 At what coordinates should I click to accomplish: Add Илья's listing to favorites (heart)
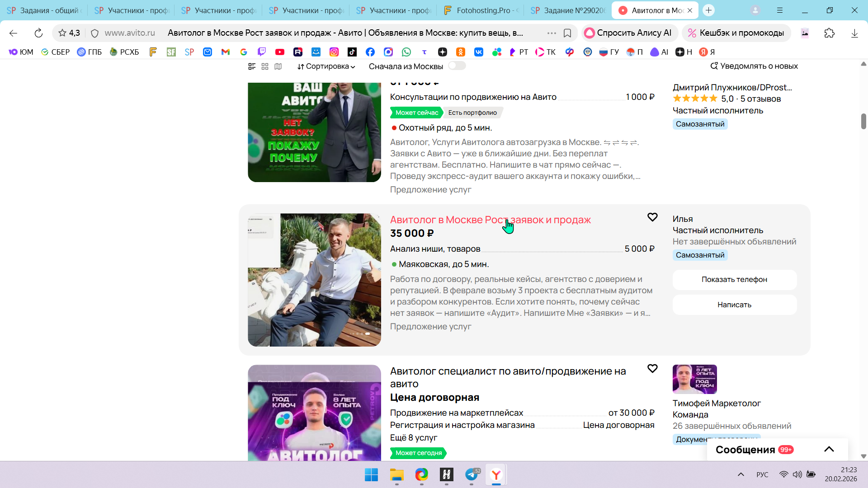coord(652,217)
